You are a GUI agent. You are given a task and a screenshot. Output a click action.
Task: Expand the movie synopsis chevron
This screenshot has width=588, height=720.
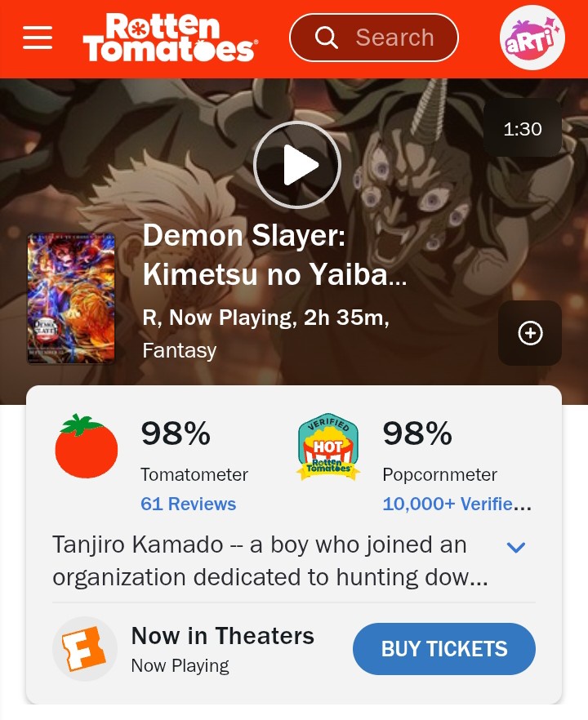pyautogui.click(x=515, y=547)
